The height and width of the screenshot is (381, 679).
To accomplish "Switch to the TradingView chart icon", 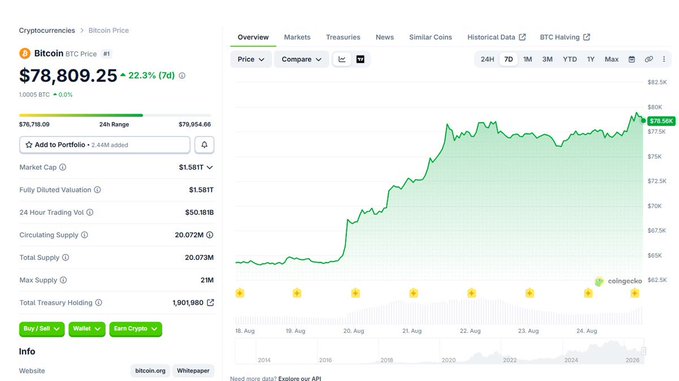I will 360,59.
